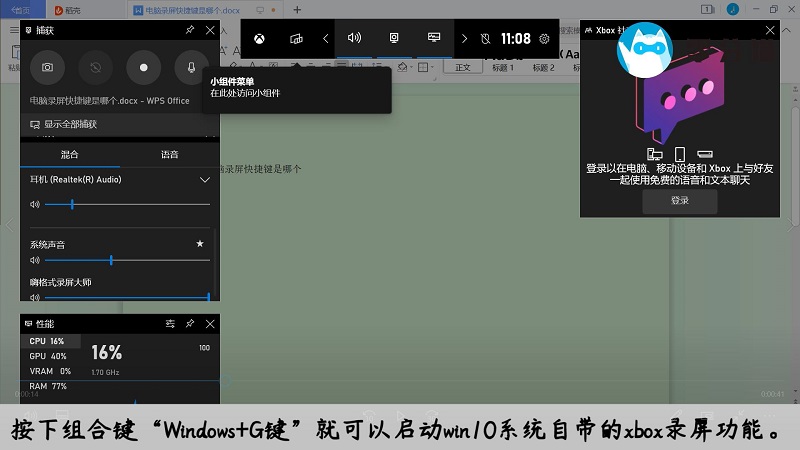Click the WPS window count icon

pos(707,9)
